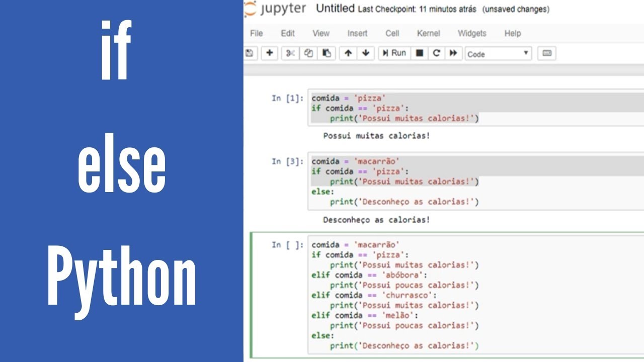Image resolution: width=644 pixels, height=362 pixels.
Task: Move selected cell down arrow
Action: click(x=366, y=53)
